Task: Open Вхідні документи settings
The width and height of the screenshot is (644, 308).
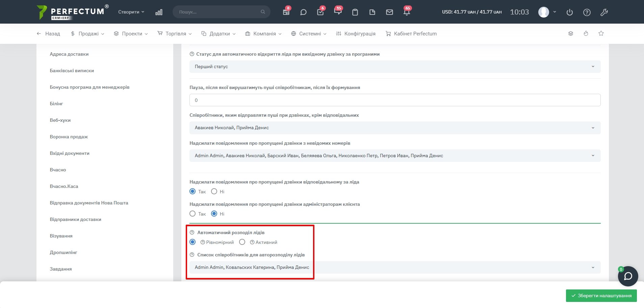Action: coord(70,153)
